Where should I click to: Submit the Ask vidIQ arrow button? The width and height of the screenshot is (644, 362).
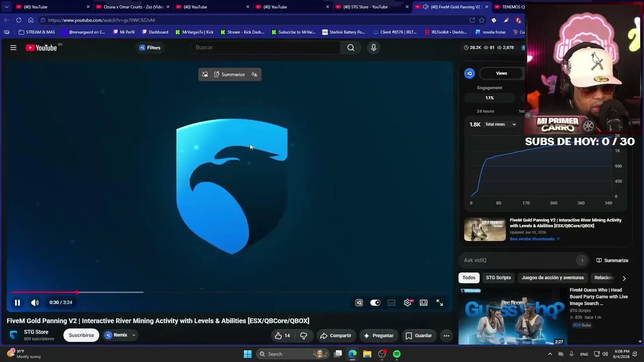[x=582, y=260]
